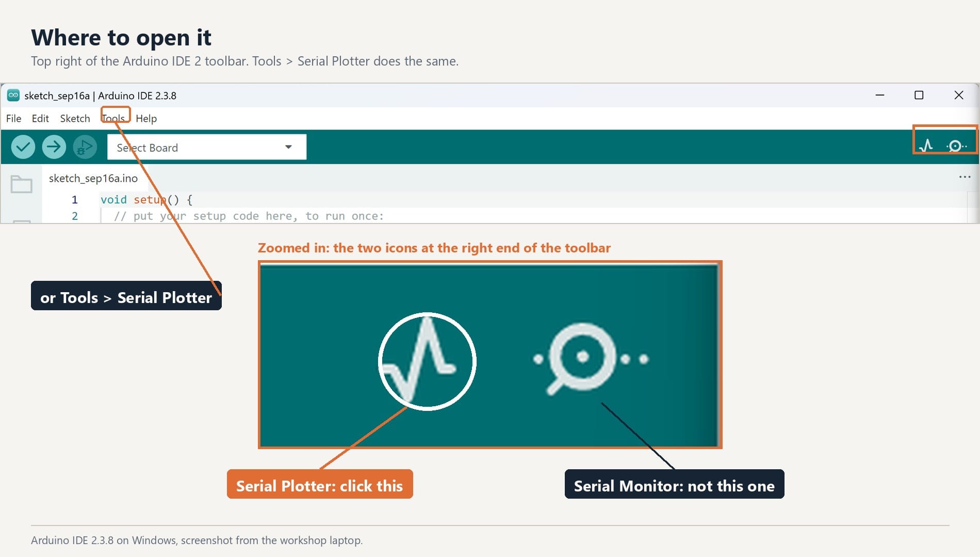This screenshot has width=980, height=557.
Task: Select the sketch_sep16a.ino tab
Action: click(93, 178)
